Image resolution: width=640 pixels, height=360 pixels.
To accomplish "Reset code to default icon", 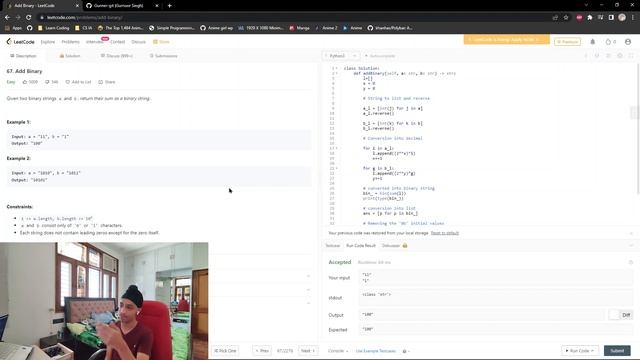I will click(x=597, y=56).
